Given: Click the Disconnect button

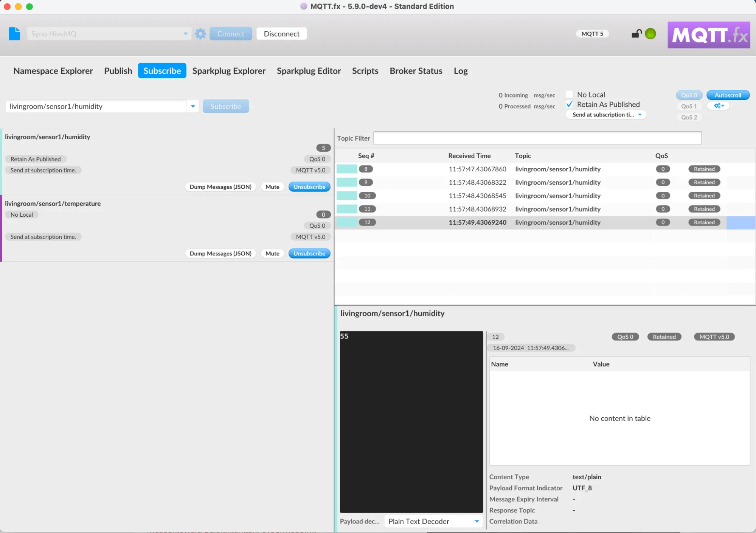Looking at the screenshot, I should coord(281,34).
